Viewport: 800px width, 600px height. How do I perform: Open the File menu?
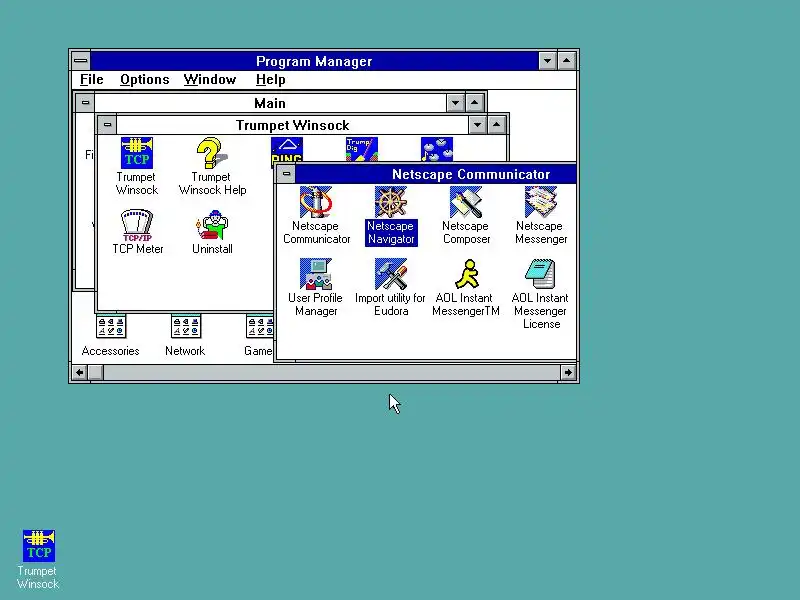pyautogui.click(x=92, y=80)
